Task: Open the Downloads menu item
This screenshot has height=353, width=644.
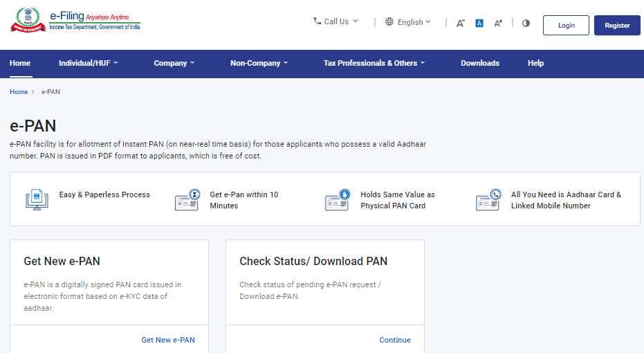Action: pyautogui.click(x=480, y=63)
